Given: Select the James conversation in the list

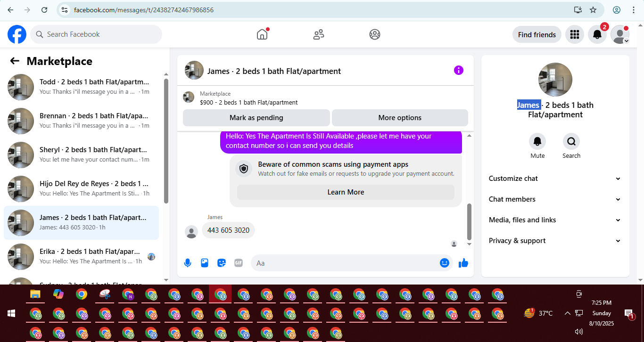Looking at the screenshot, I should click(x=81, y=222).
